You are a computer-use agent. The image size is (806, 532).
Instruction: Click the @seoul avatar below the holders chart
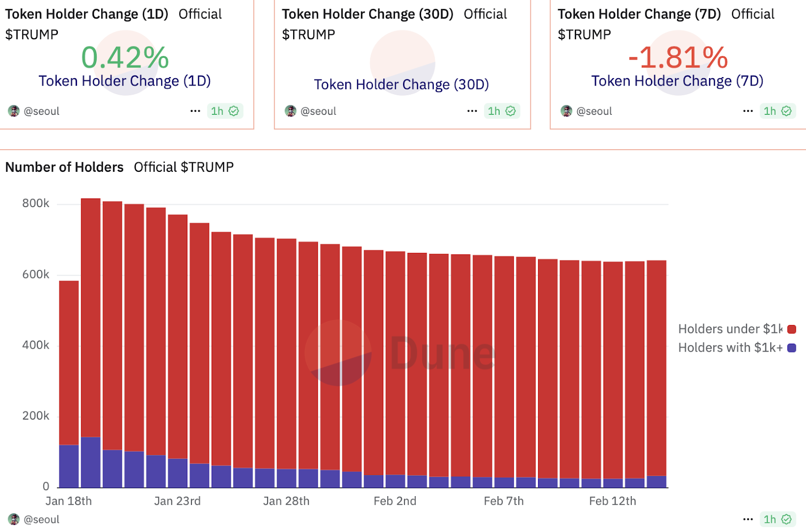tap(14, 519)
